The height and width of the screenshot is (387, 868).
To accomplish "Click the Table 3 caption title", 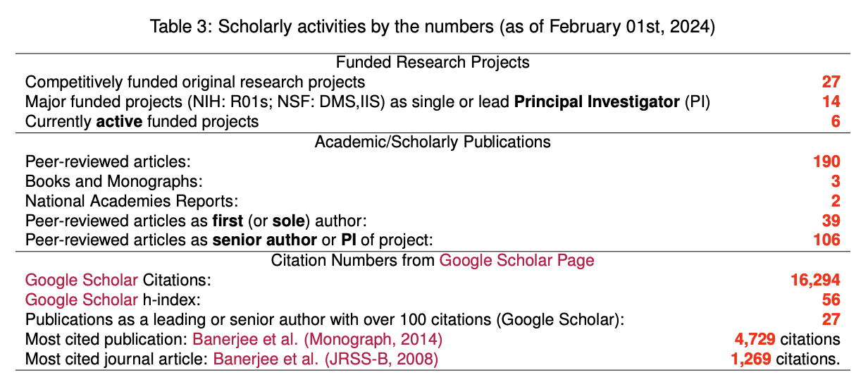I will [433, 28].
